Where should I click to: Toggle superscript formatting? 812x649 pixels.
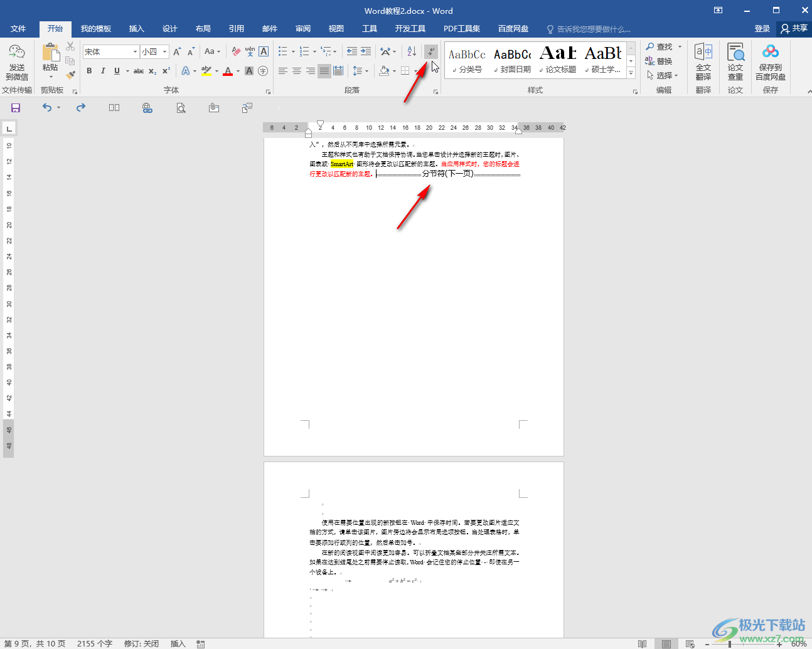point(166,71)
